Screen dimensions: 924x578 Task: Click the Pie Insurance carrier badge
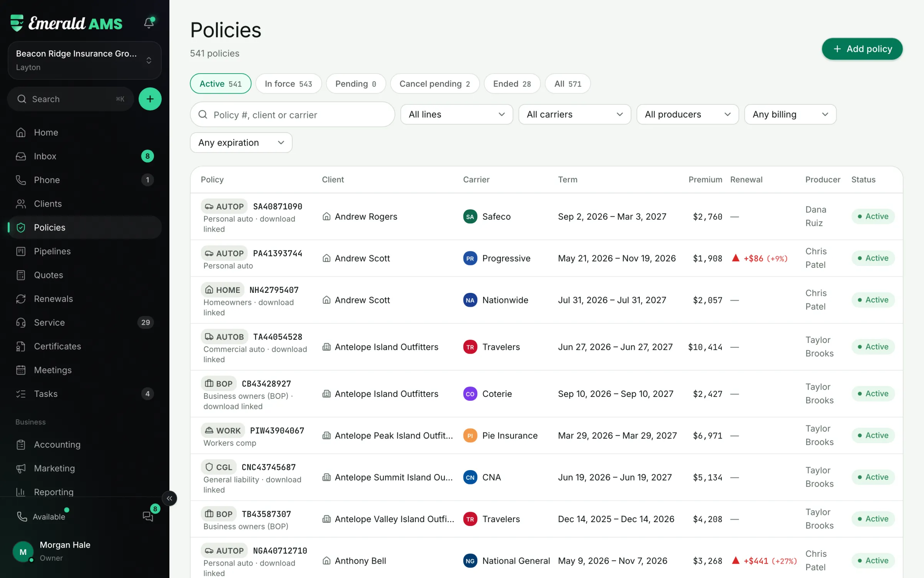(470, 435)
